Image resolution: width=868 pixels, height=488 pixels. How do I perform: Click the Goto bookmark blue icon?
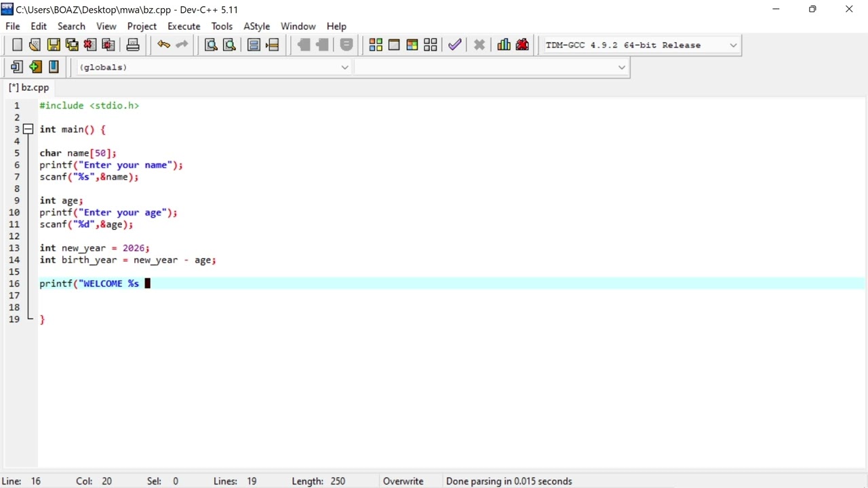coord(54,66)
